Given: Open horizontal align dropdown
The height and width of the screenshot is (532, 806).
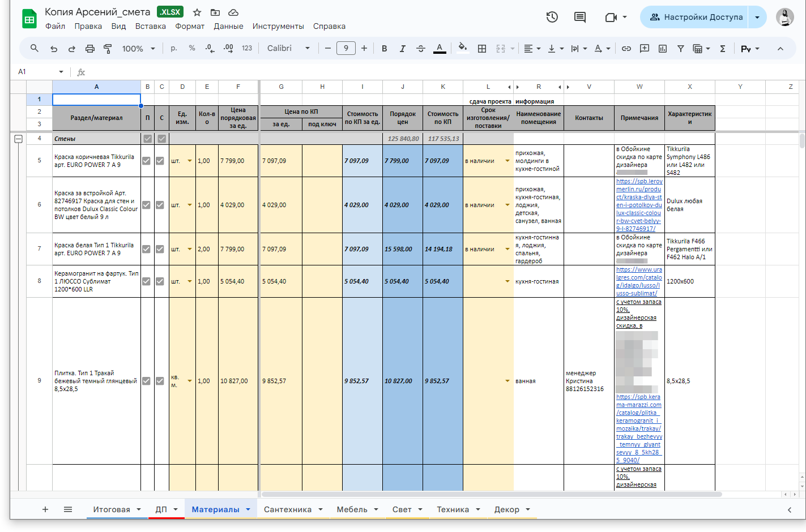Looking at the screenshot, I should [x=532, y=49].
